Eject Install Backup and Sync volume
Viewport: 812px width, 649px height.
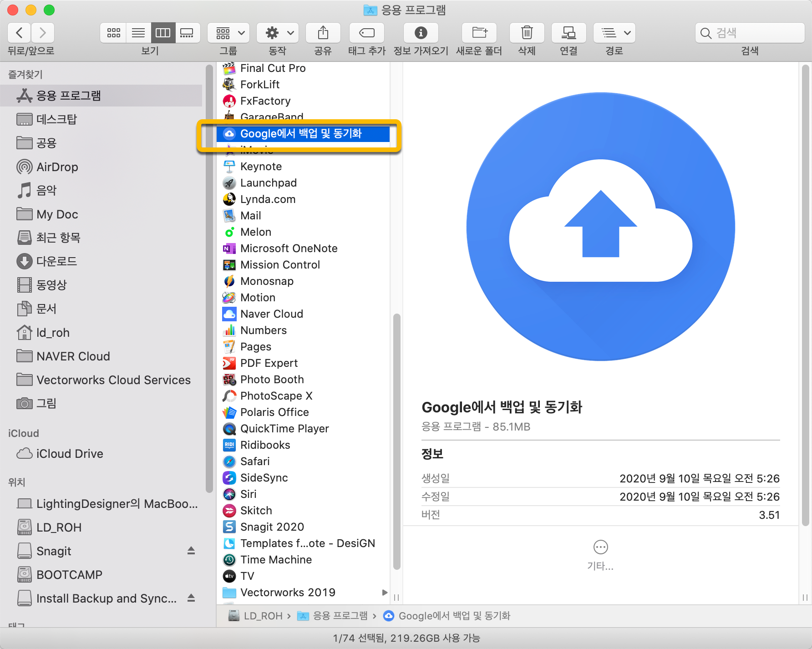point(191,598)
